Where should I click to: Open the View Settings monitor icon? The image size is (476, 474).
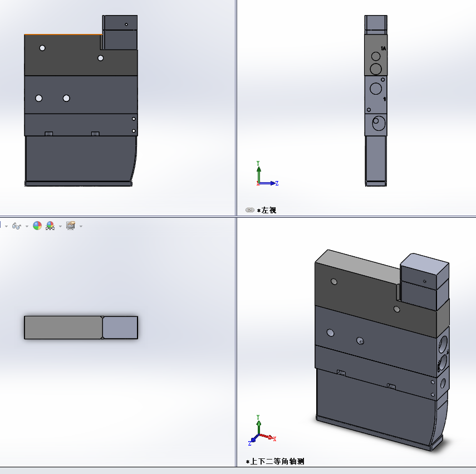pyautogui.click(x=71, y=226)
